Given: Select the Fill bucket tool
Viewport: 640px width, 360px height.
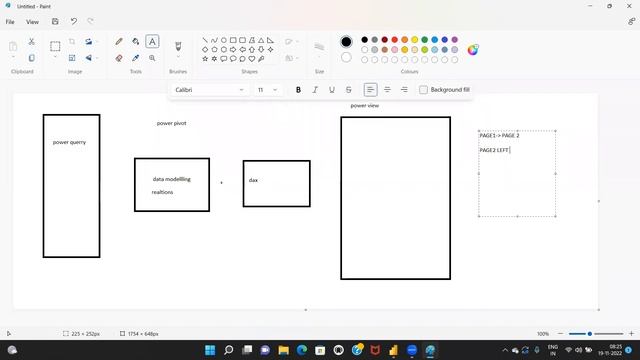Looking at the screenshot, I should [x=136, y=42].
